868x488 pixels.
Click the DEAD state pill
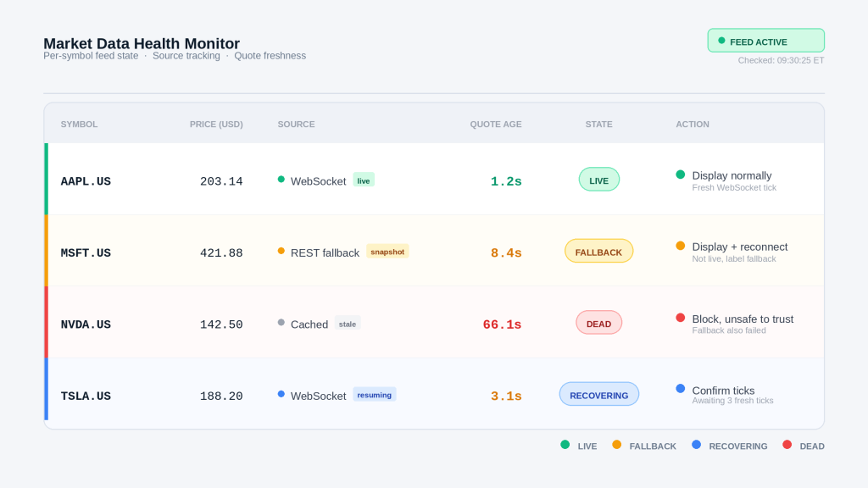[x=599, y=323]
